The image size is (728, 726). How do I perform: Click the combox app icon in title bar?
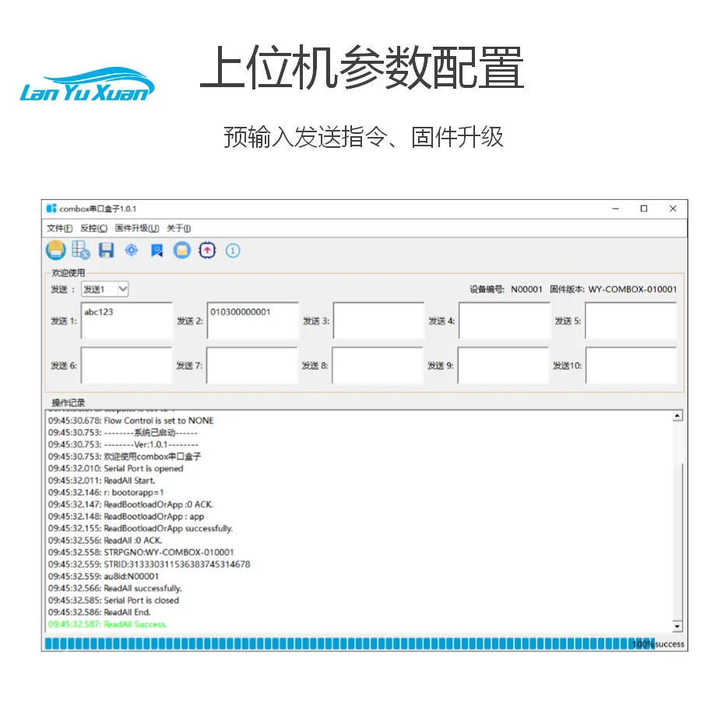(51, 209)
